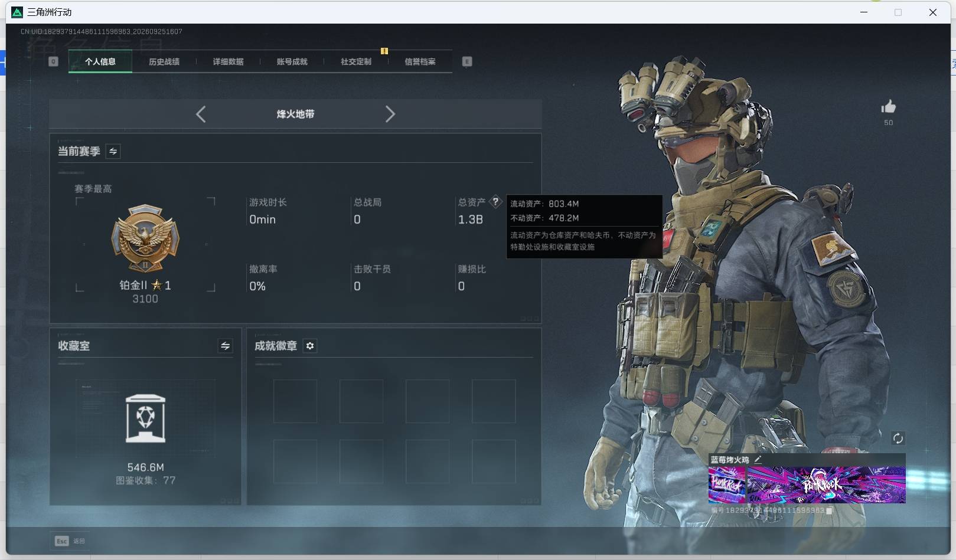The image size is (956, 560).
Task: Switch to the 历史战绩 tab
Action: (164, 62)
